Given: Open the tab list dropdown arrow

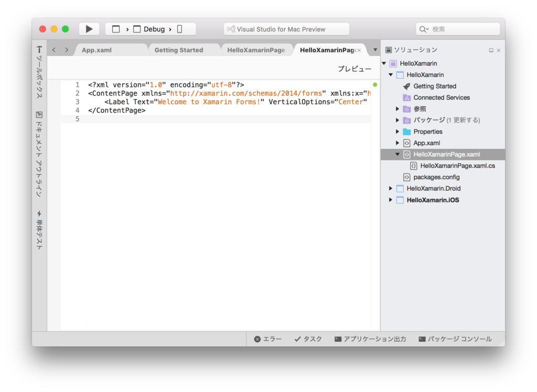Looking at the screenshot, I should tap(375, 50).
